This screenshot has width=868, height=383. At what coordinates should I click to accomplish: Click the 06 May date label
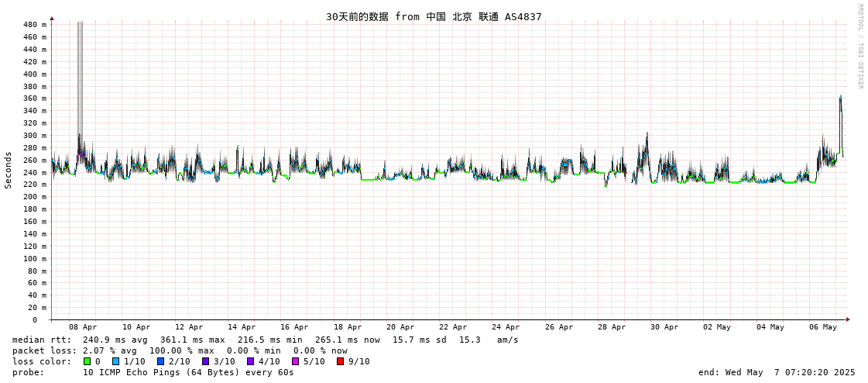823,328
